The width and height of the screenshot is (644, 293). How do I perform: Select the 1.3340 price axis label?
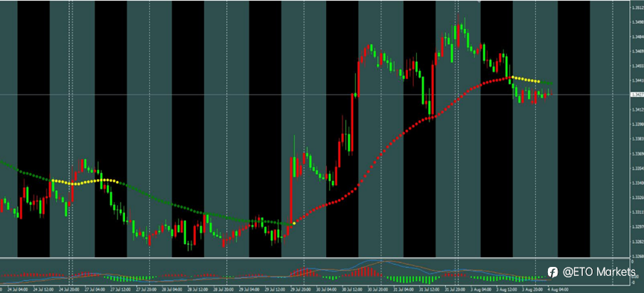click(638, 183)
